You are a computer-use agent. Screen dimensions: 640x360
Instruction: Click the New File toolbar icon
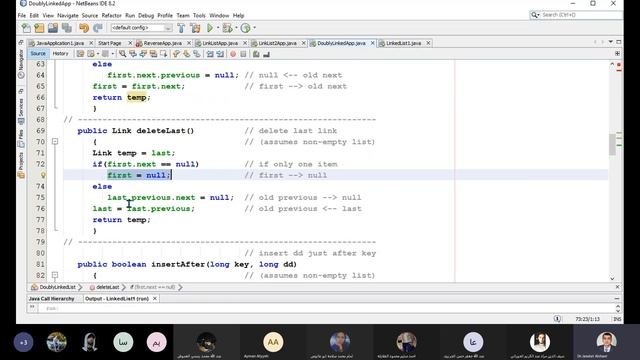click(26, 28)
